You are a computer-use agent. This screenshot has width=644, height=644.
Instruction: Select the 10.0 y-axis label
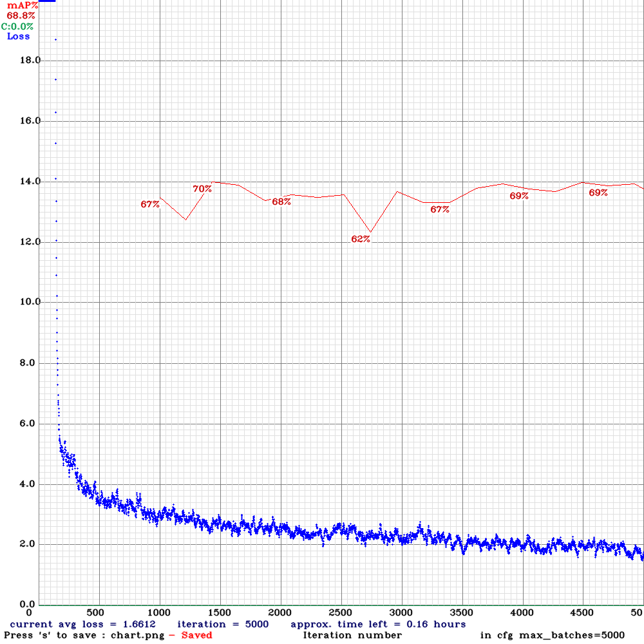pyautogui.click(x=30, y=302)
